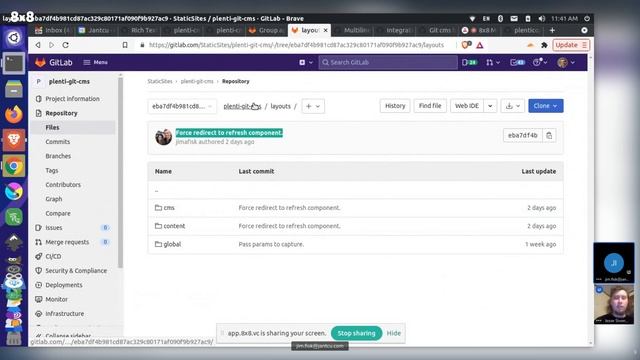
Task: Select Repository in the sidebar
Action: (61, 113)
